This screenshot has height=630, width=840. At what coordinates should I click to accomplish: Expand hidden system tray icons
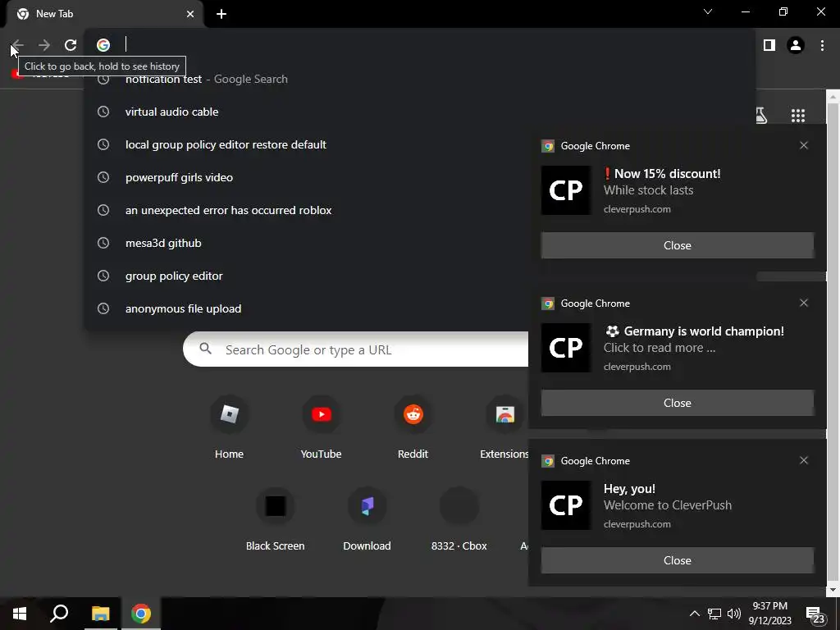[694, 614]
